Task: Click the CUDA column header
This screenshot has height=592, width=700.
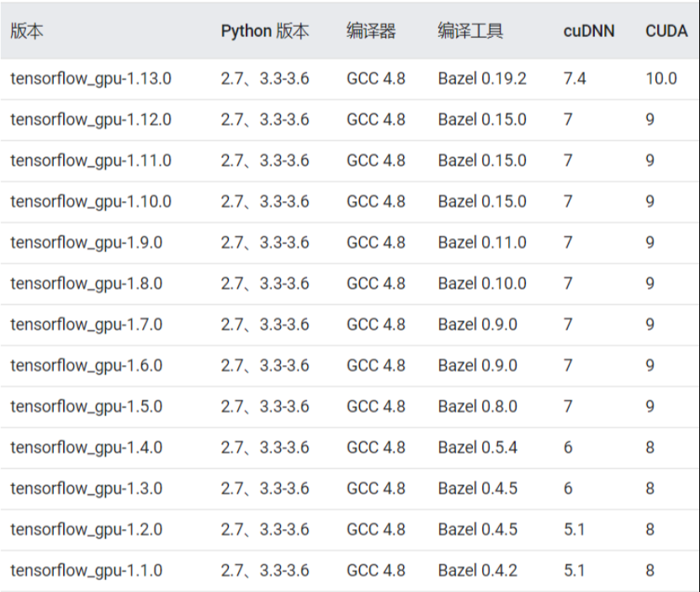Action: coord(667,32)
